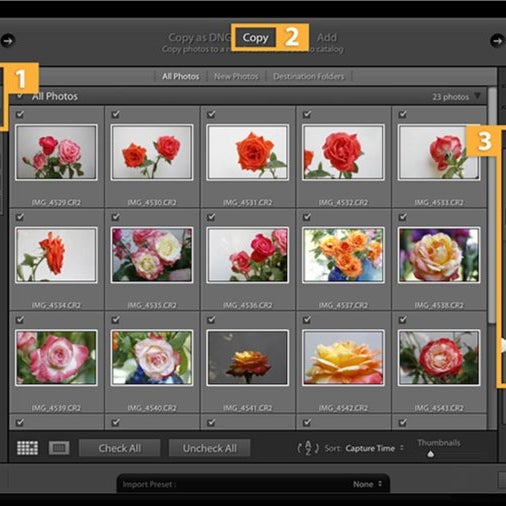506x506 pixels.
Task: Click the Thumbnails size slider handle
Action: pos(430,454)
